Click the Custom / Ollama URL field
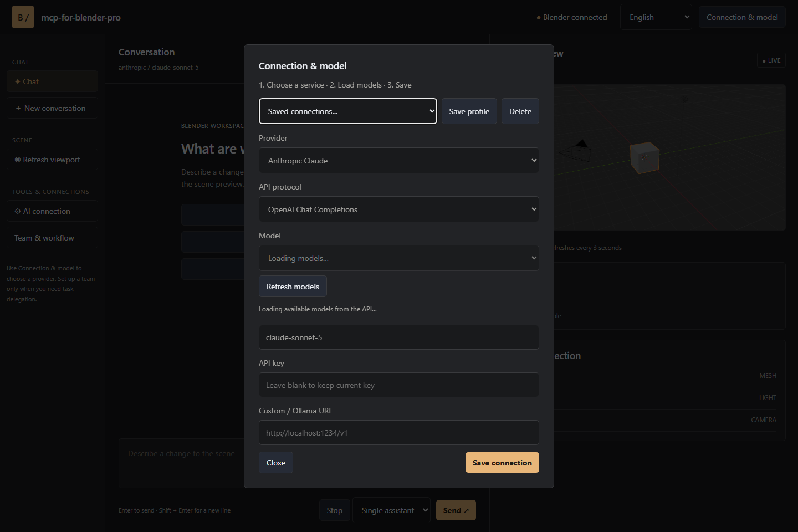 (x=398, y=433)
